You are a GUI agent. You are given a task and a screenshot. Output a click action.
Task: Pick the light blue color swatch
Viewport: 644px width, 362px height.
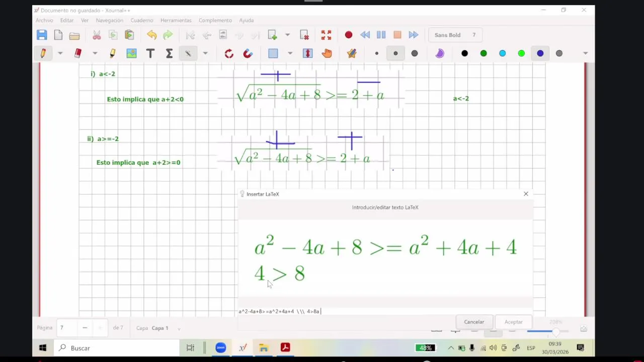pyautogui.click(x=502, y=53)
